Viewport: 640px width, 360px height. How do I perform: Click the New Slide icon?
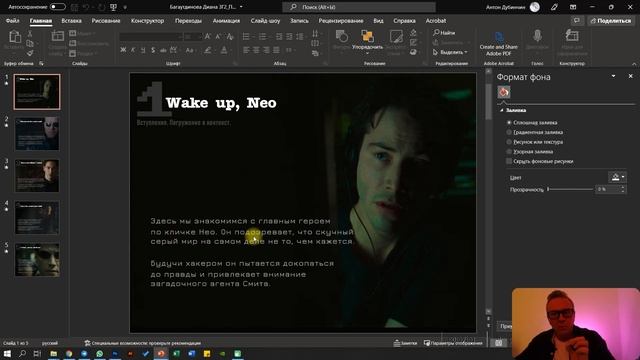[x=58, y=37]
